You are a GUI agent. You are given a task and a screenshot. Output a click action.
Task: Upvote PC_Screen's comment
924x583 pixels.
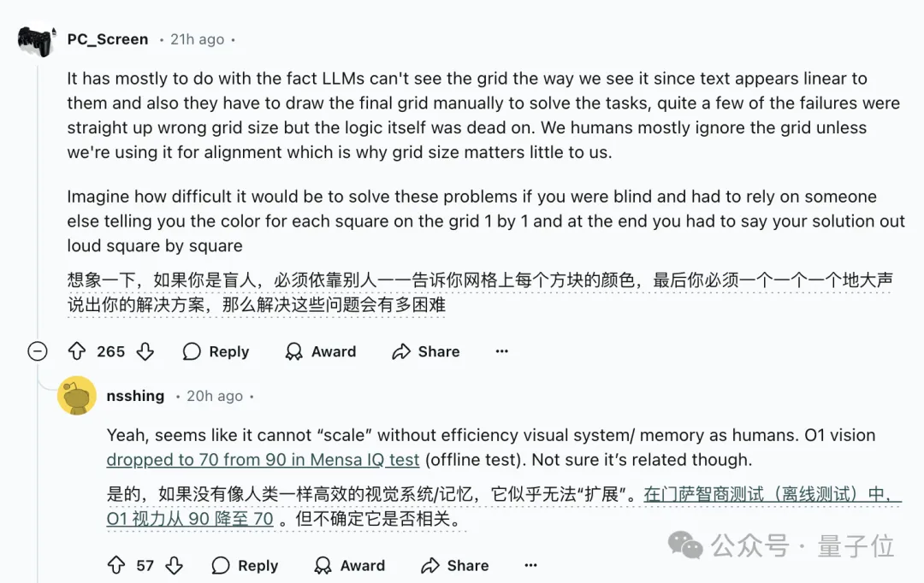click(77, 351)
